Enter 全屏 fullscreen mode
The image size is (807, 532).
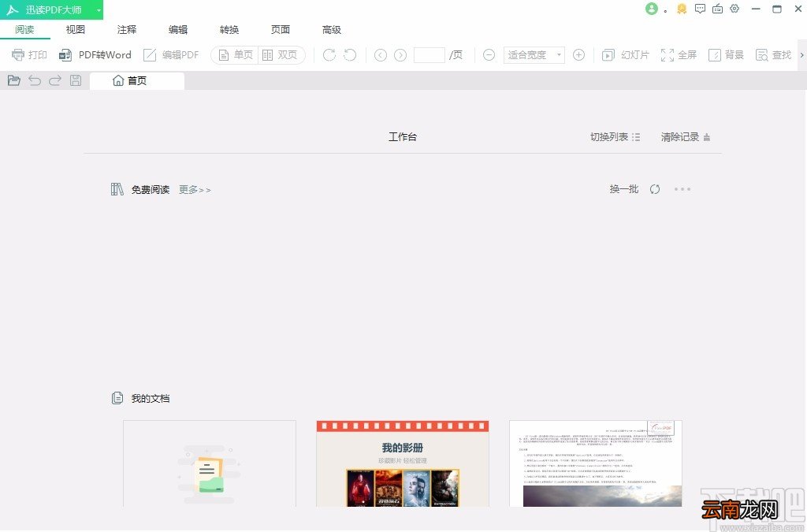click(679, 54)
